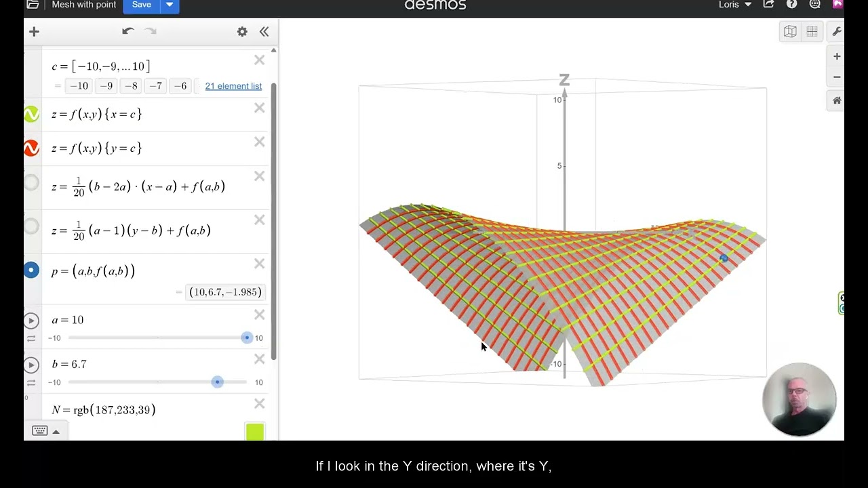The image size is (868, 488).
Task: Expand keyboard panel up arrow
Action: (56, 432)
